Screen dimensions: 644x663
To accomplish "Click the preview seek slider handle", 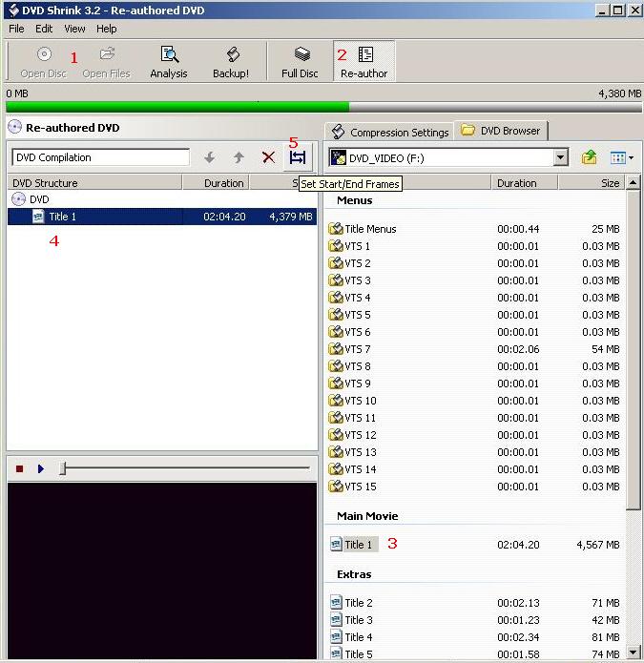I will [x=63, y=468].
